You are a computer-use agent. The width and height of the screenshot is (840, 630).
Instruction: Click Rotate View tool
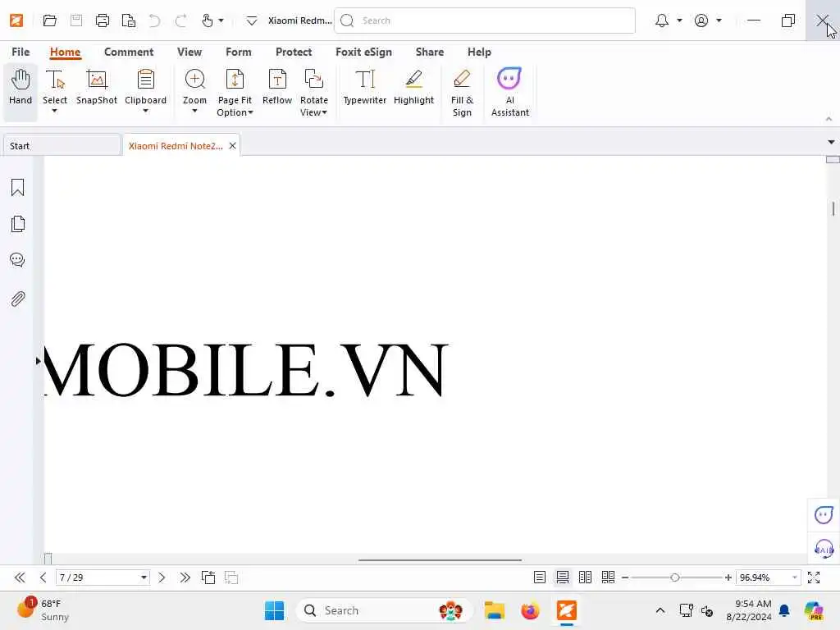tap(314, 92)
